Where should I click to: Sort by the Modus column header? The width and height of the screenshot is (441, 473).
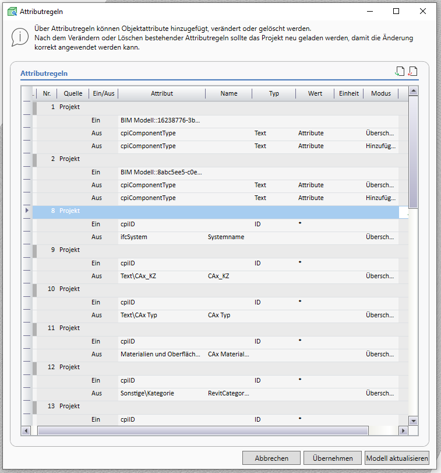click(x=381, y=94)
